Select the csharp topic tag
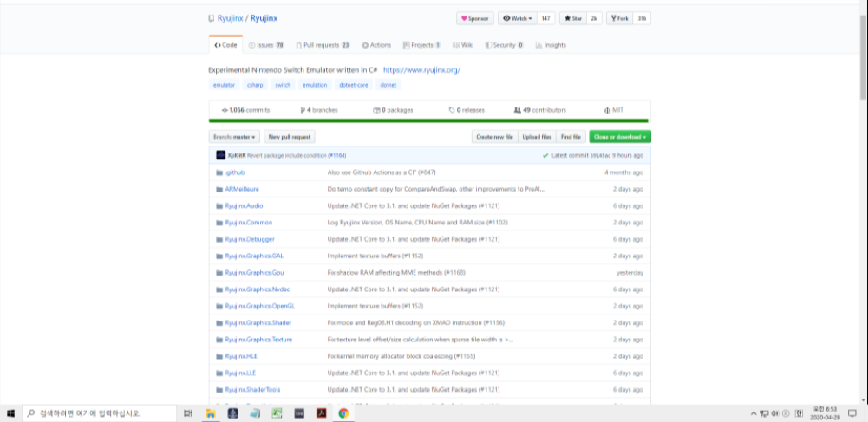The width and height of the screenshot is (868, 422). pyautogui.click(x=255, y=85)
